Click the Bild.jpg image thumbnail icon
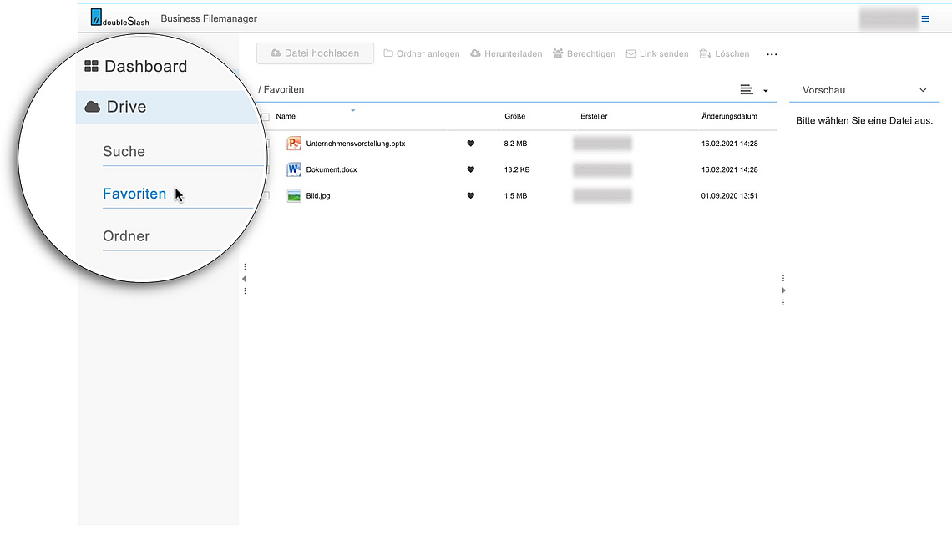 (x=293, y=196)
